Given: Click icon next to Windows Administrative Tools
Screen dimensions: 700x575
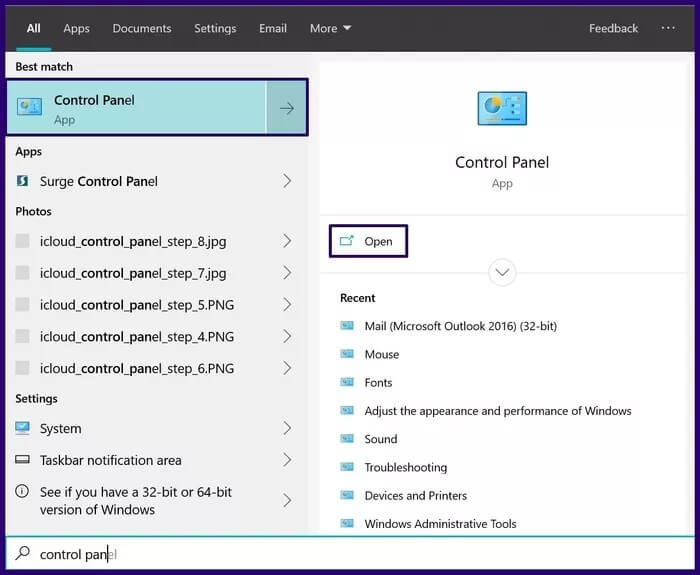Looking at the screenshot, I should pos(347,523).
